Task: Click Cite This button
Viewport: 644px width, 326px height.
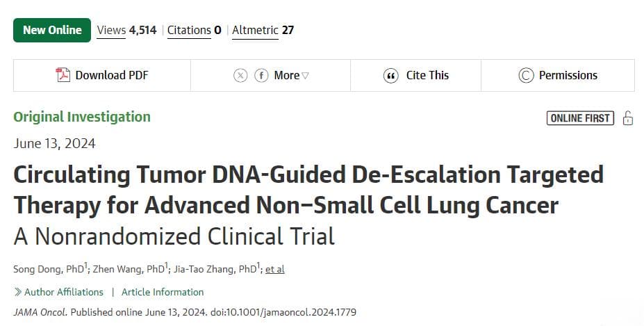Action: (415, 76)
